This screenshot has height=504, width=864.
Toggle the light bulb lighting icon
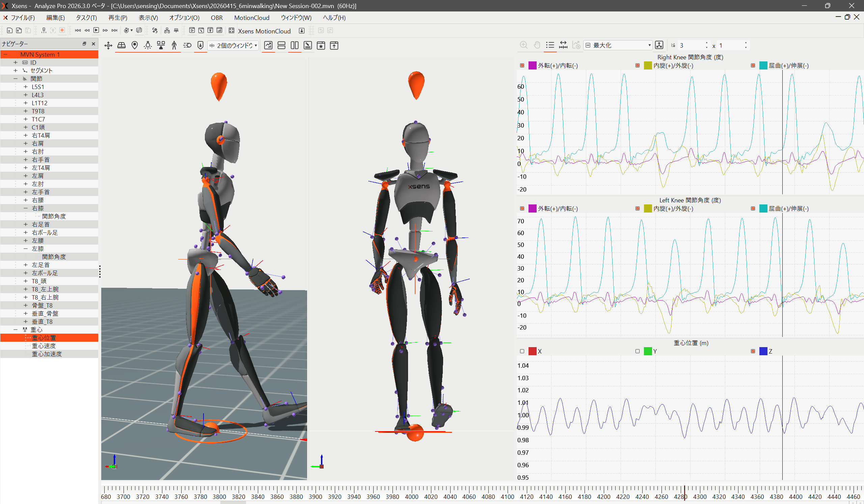pos(148,46)
